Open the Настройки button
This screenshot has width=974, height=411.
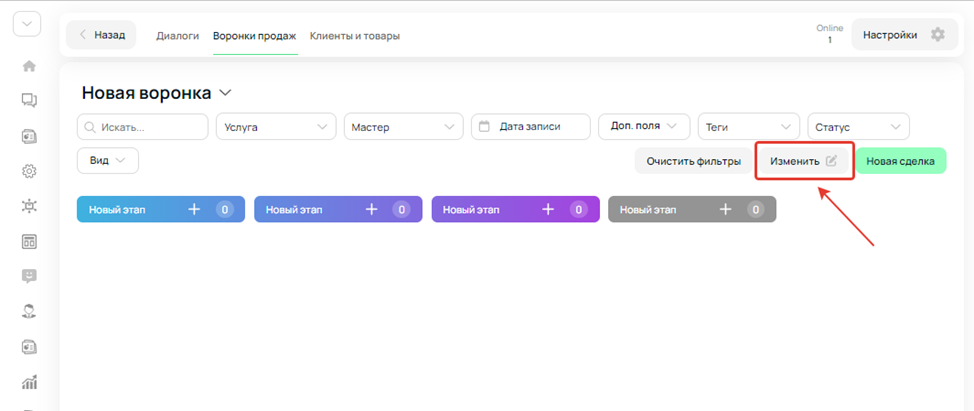[904, 35]
